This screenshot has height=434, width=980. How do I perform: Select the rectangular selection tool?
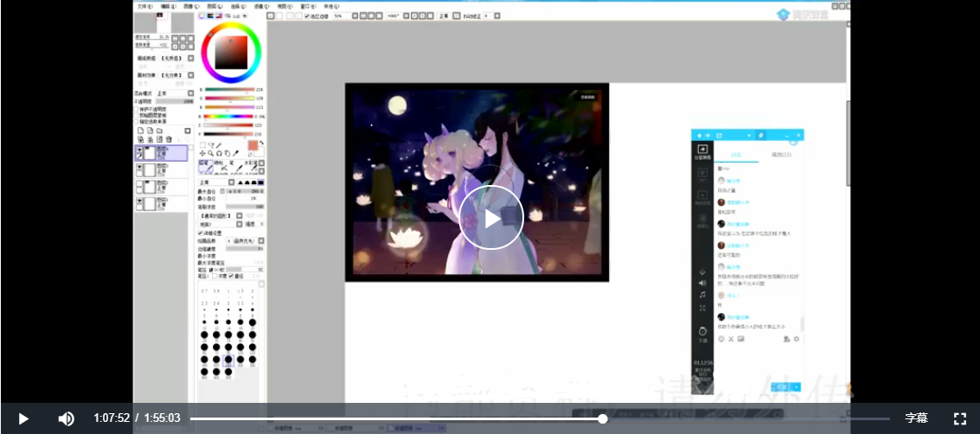click(x=202, y=145)
